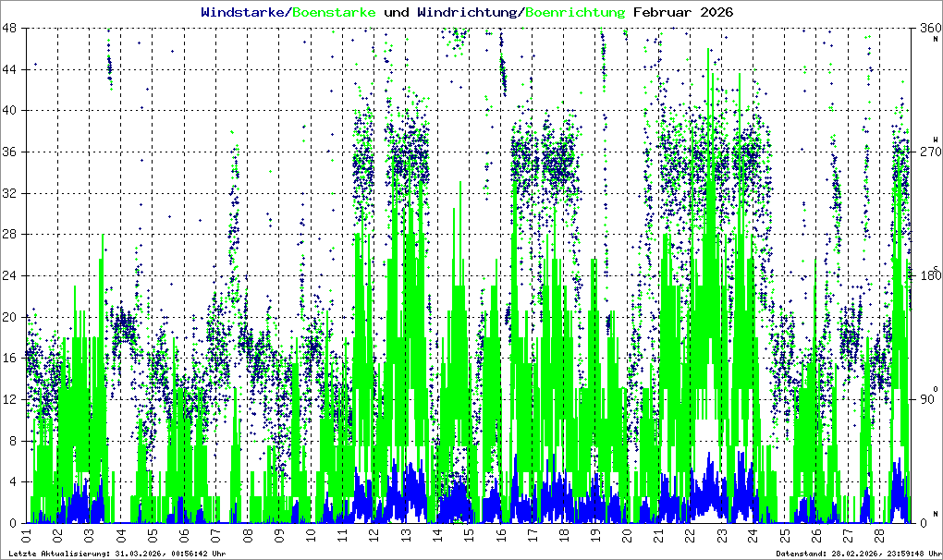Select day 22 on the date axis
Viewport: 943px width, 560px height.
point(690,535)
